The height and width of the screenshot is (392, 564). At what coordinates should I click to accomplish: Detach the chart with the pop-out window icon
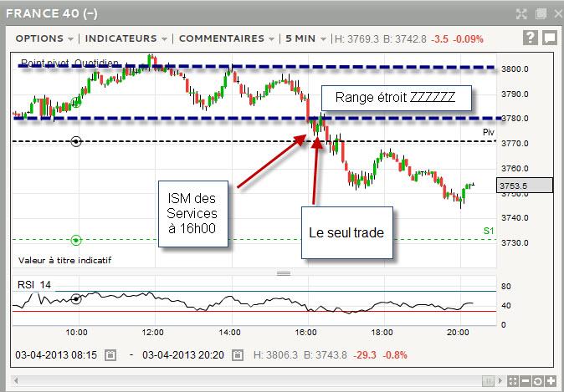tap(541, 14)
